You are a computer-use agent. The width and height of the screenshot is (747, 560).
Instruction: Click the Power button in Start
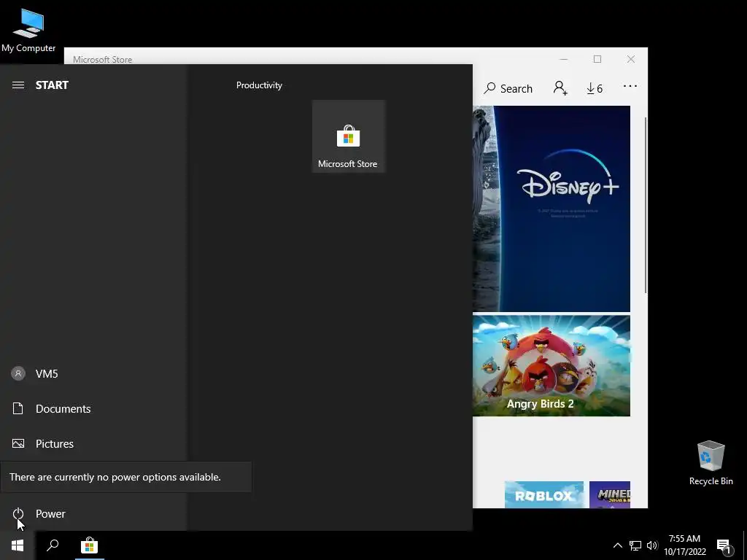coord(93,514)
